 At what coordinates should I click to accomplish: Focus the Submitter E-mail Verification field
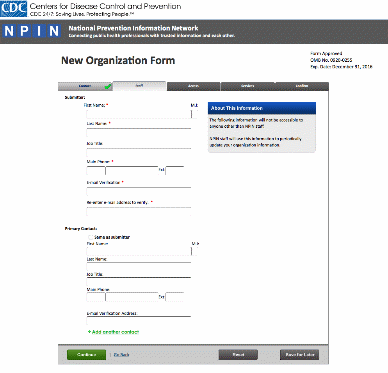[x=139, y=192]
